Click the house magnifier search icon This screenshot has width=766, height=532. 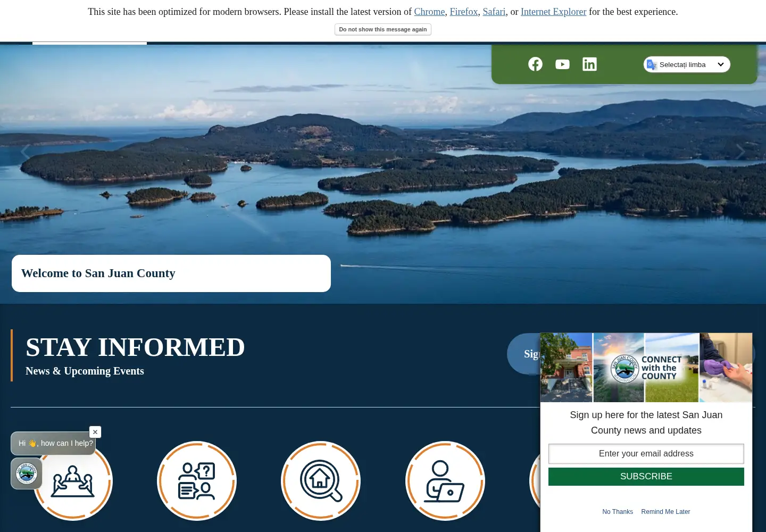coord(321,481)
